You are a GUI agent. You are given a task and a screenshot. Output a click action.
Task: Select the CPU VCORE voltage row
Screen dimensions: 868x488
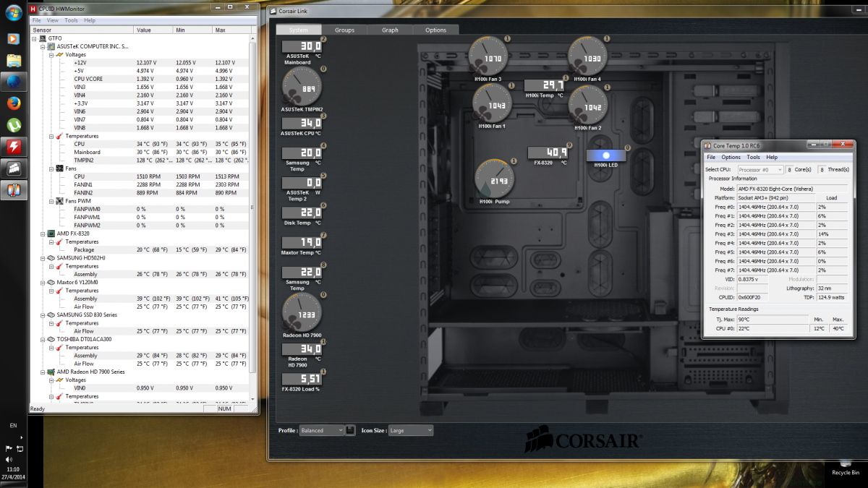[140, 79]
